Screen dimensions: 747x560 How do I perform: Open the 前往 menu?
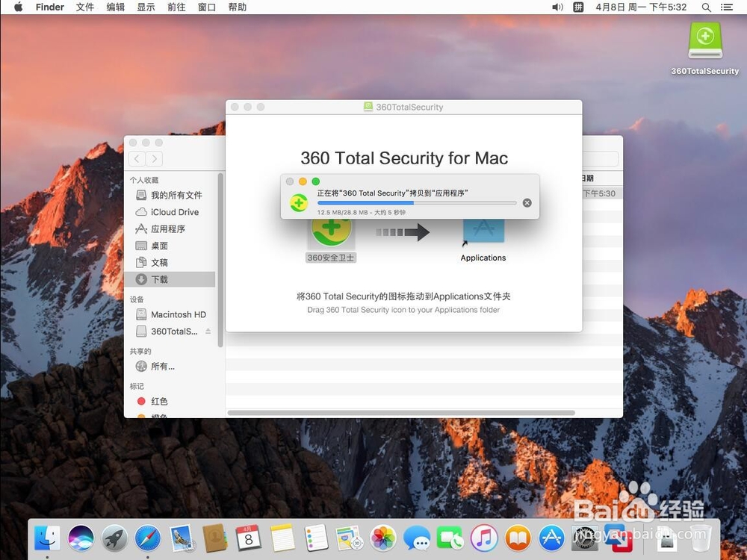176,7
